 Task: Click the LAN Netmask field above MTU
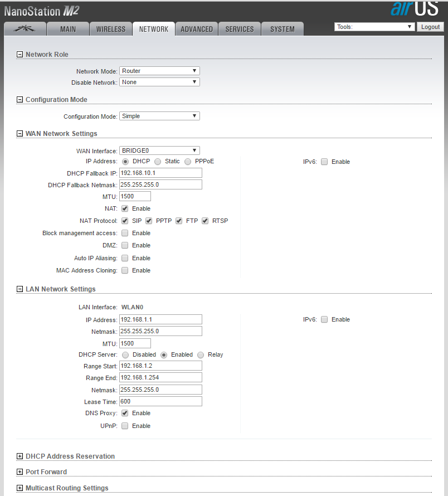(160, 331)
